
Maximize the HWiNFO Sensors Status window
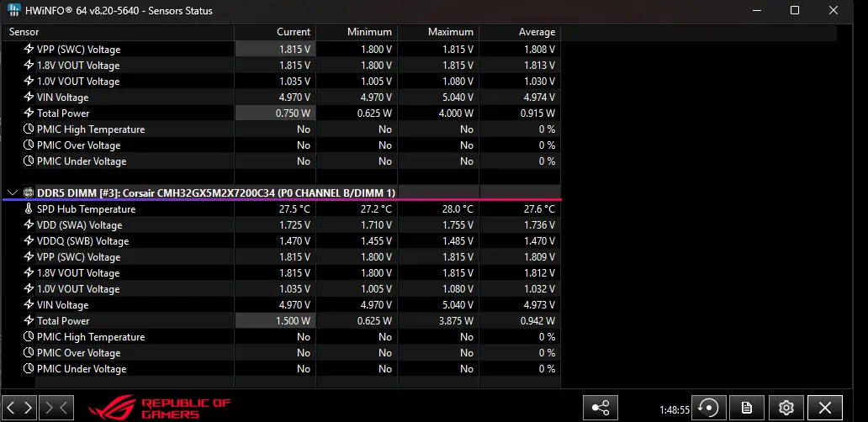click(794, 10)
